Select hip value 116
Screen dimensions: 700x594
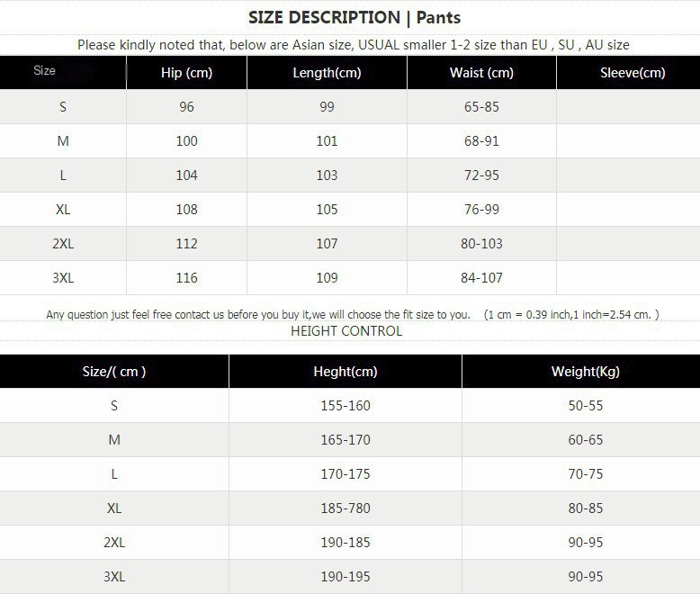186,278
